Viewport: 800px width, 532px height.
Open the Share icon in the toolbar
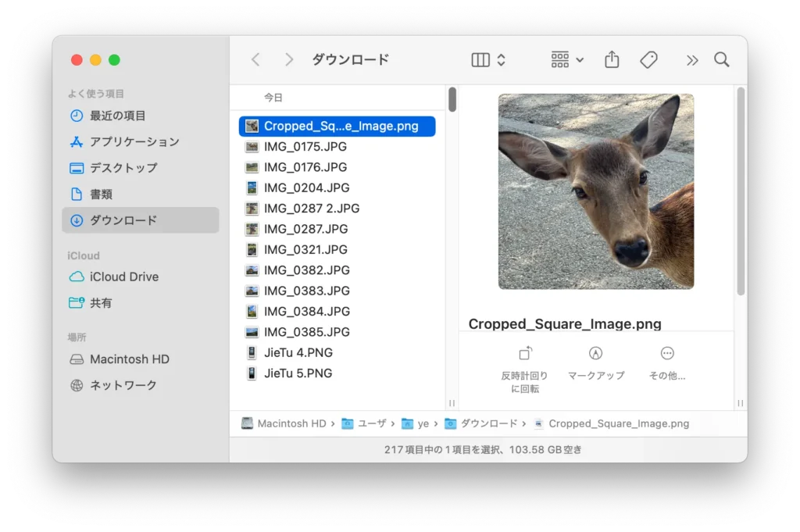click(612, 59)
